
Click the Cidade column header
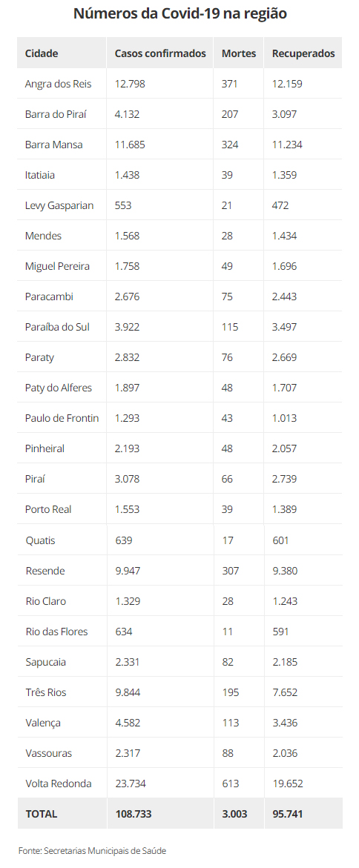(x=42, y=53)
